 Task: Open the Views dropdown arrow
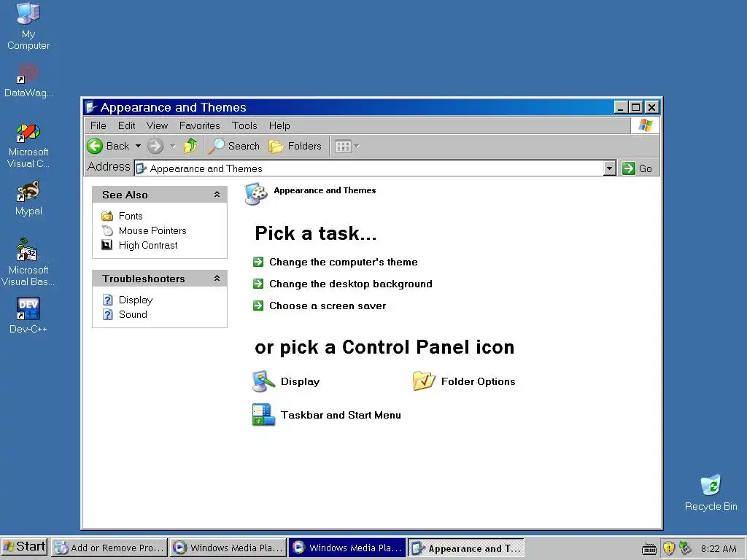pyautogui.click(x=356, y=146)
